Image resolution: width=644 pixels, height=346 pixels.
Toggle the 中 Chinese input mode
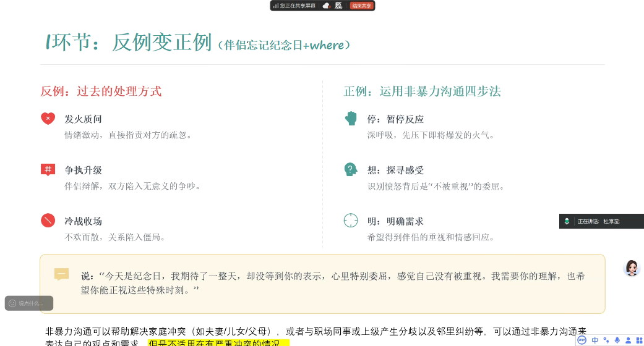coord(595,340)
